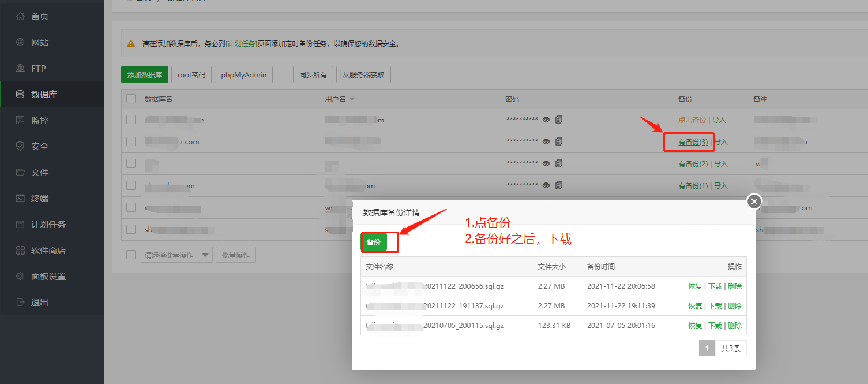Copy password in the 有备份(3) row

click(559, 141)
